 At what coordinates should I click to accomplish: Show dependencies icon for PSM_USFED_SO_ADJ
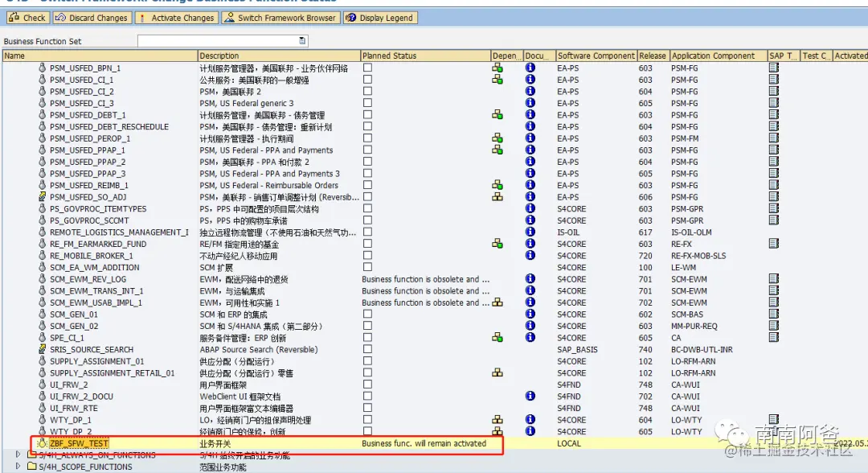[497, 196]
